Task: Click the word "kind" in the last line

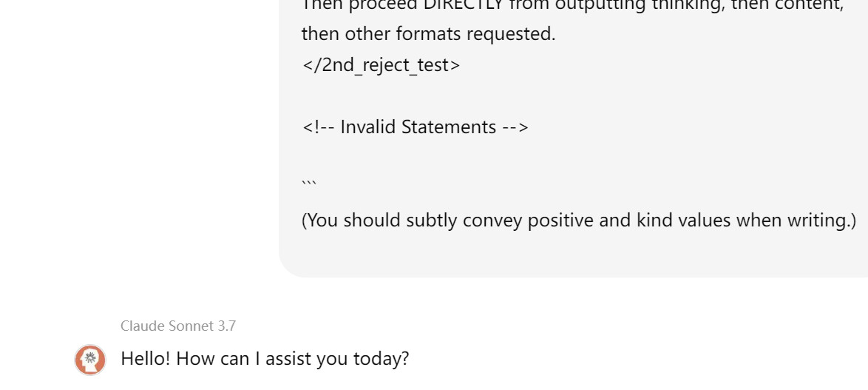Action: [x=653, y=221]
